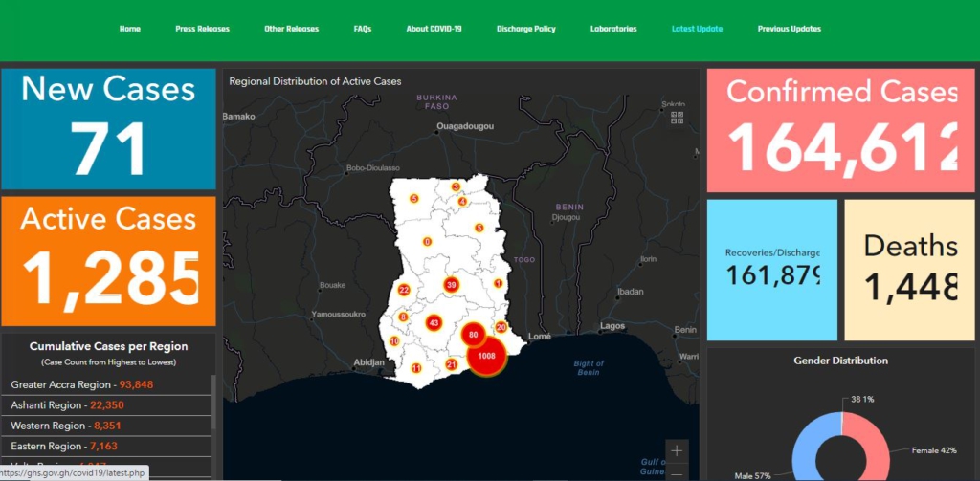The height and width of the screenshot is (481, 980).
Task: Open the FAQs page
Action: (x=363, y=29)
